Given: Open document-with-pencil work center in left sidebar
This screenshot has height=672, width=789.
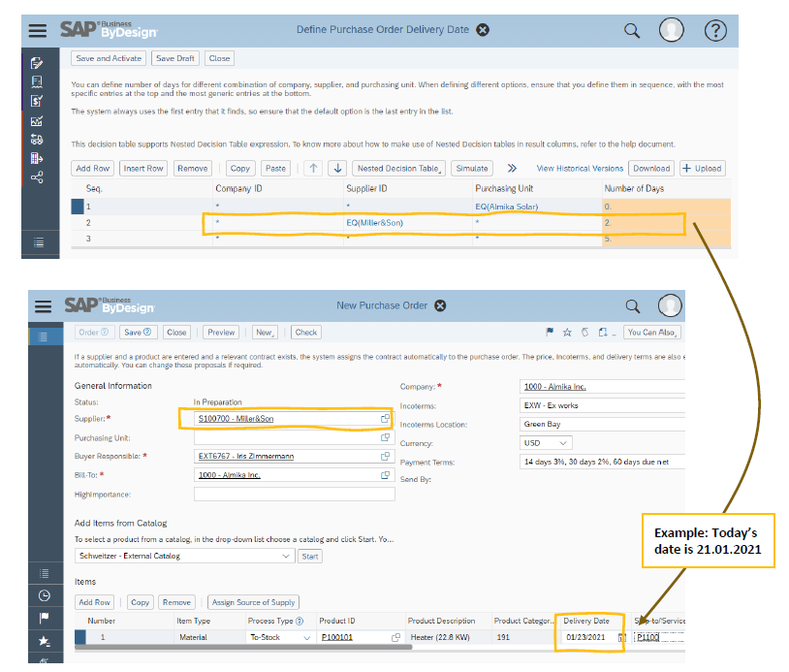Looking at the screenshot, I should (x=37, y=63).
